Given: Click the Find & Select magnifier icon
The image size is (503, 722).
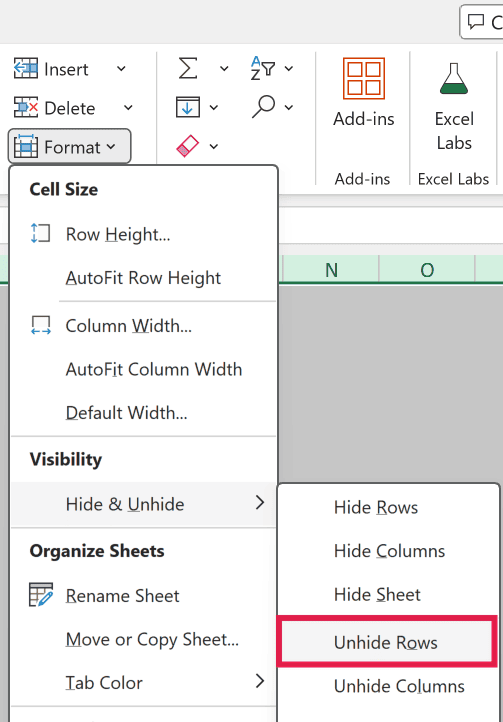Looking at the screenshot, I should [x=263, y=107].
